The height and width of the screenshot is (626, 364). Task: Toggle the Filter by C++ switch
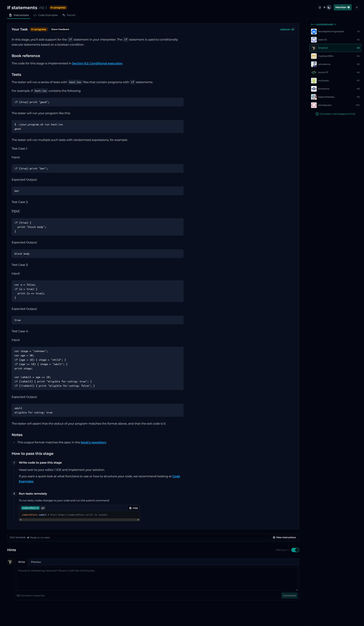[x=295, y=550]
